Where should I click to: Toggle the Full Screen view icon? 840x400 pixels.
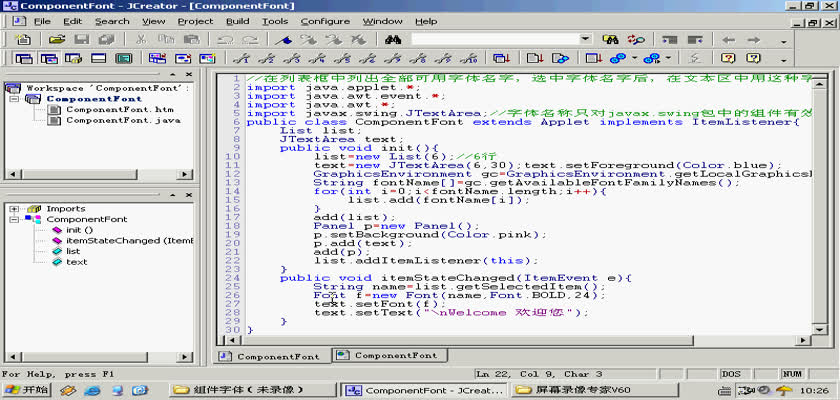coord(124,58)
